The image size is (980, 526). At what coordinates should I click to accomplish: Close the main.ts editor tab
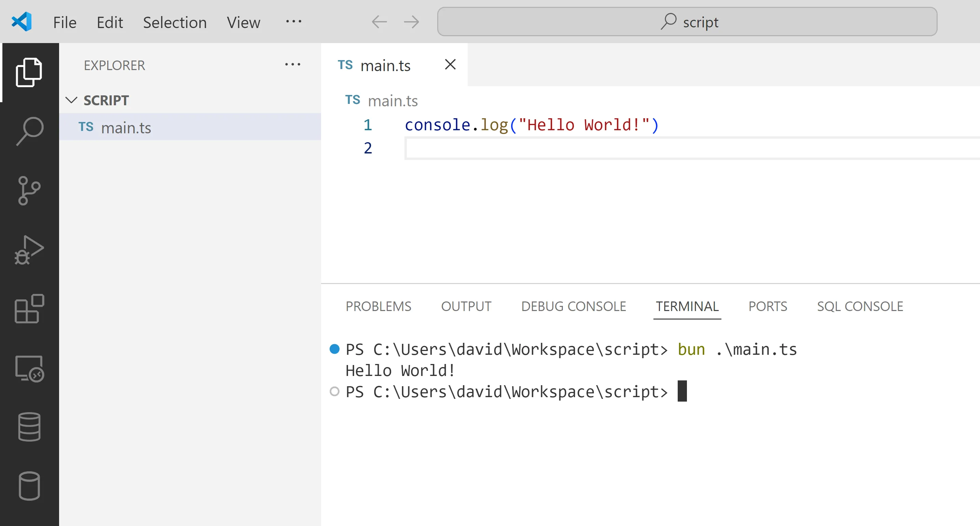tap(450, 65)
